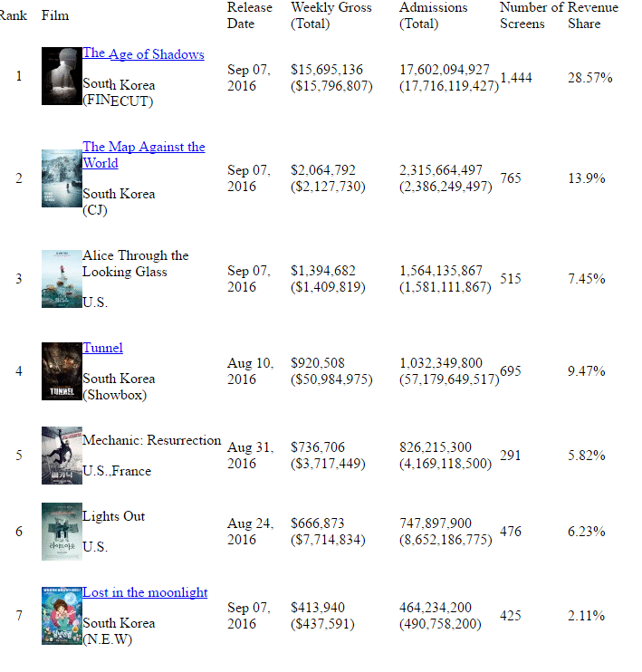Click Lost in the moonlight poster image
Screen dimensions: 642x672
(x=62, y=616)
